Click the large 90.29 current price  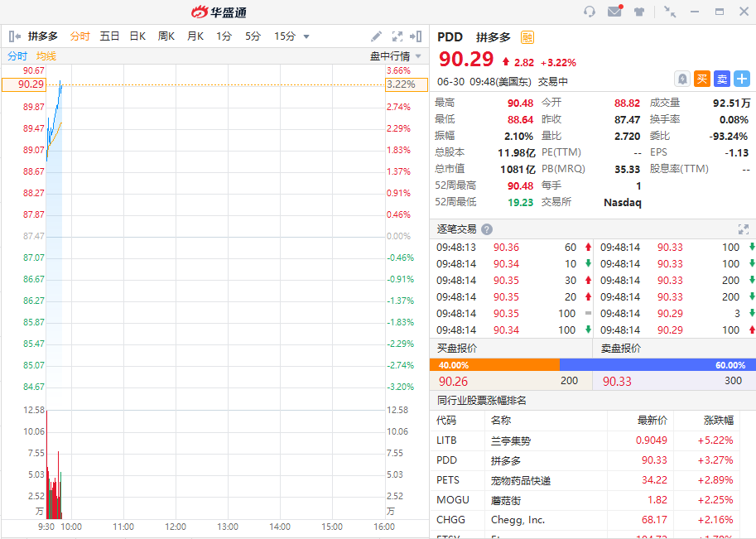click(466, 60)
